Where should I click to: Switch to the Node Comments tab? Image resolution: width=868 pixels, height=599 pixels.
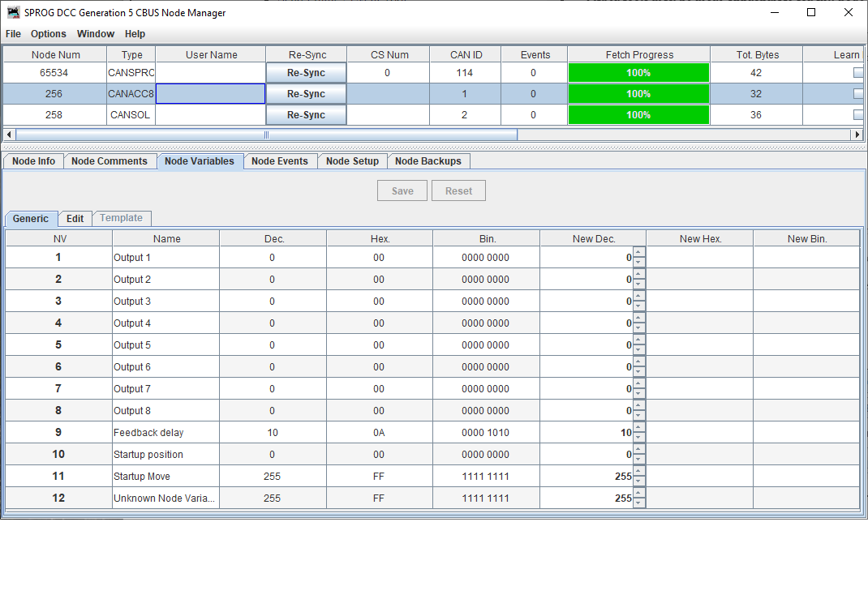110,160
